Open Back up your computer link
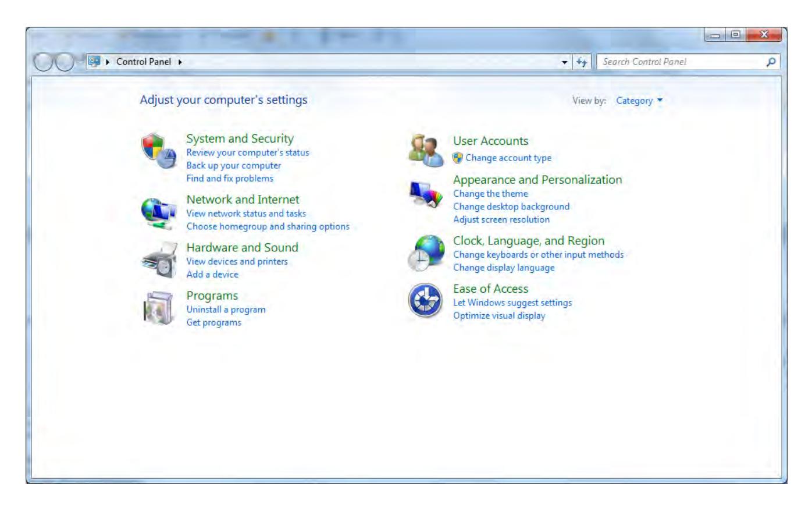This screenshot has height=505, width=812. pyautogui.click(x=233, y=165)
